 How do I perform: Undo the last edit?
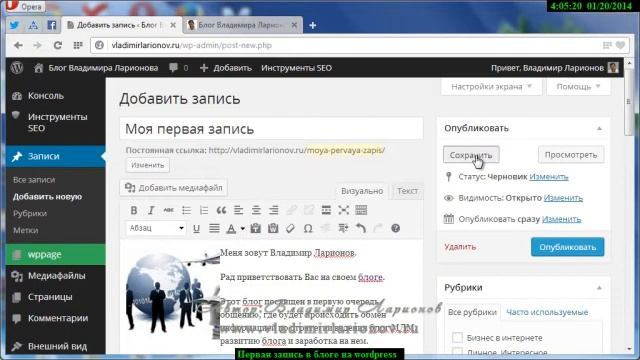click(361, 228)
